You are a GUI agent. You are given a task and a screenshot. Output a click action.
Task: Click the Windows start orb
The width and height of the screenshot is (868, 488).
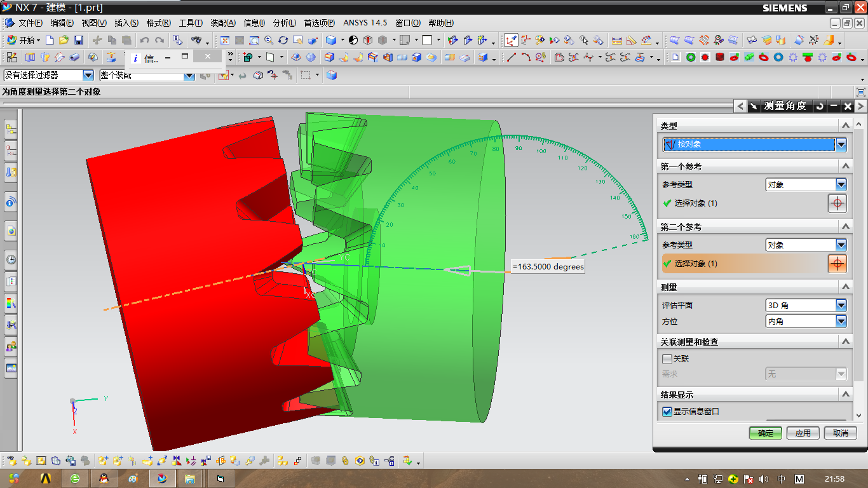pyautogui.click(x=14, y=478)
